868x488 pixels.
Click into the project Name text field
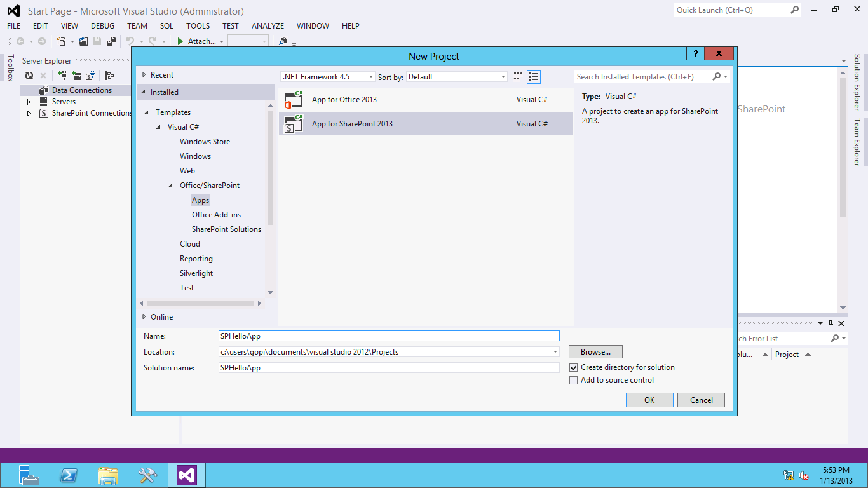tap(389, 336)
